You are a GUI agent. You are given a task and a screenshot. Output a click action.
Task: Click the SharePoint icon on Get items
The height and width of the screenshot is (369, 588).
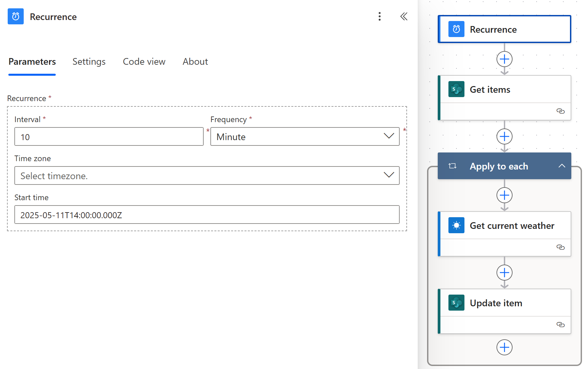pos(456,89)
